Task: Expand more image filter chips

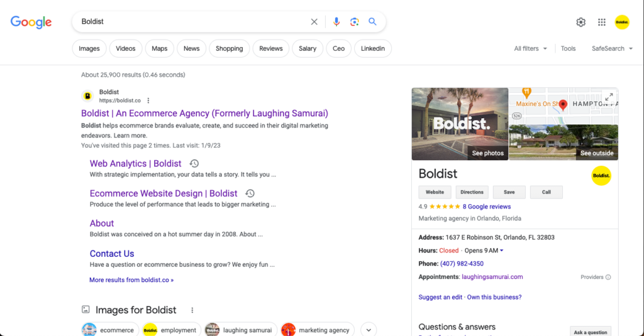Action: point(369,330)
